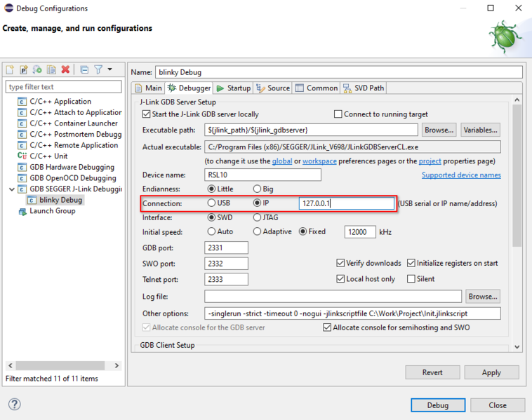Screen dimensions: 532x420
Task: Switch to the Startup tab
Action: [x=233, y=88]
